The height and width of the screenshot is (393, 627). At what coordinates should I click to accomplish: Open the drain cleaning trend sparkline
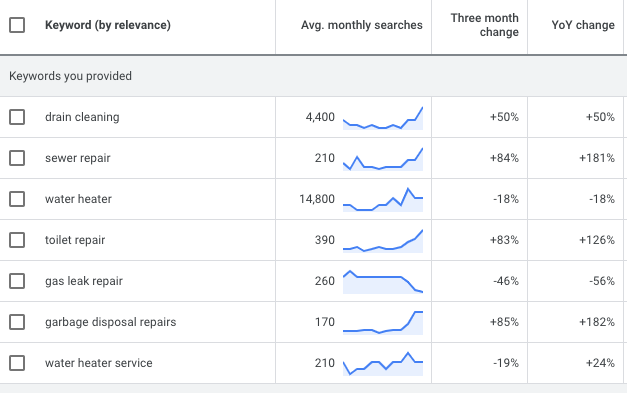pos(383,118)
